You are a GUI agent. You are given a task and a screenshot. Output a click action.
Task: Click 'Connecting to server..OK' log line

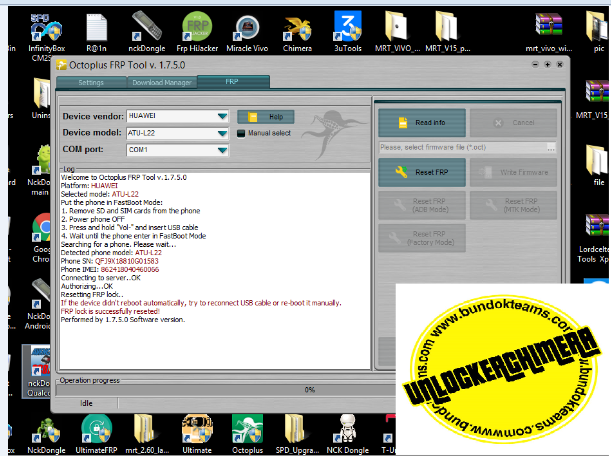point(101,278)
